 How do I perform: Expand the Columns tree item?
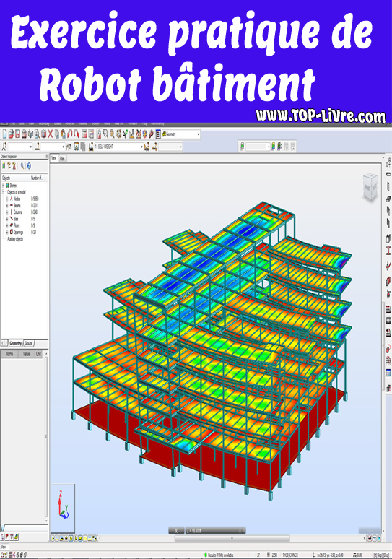click(6, 212)
